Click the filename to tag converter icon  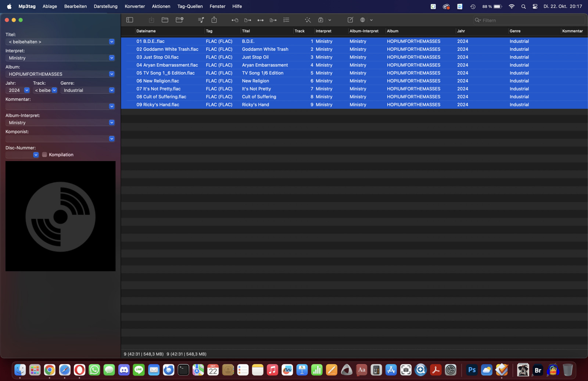pos(248,20)
